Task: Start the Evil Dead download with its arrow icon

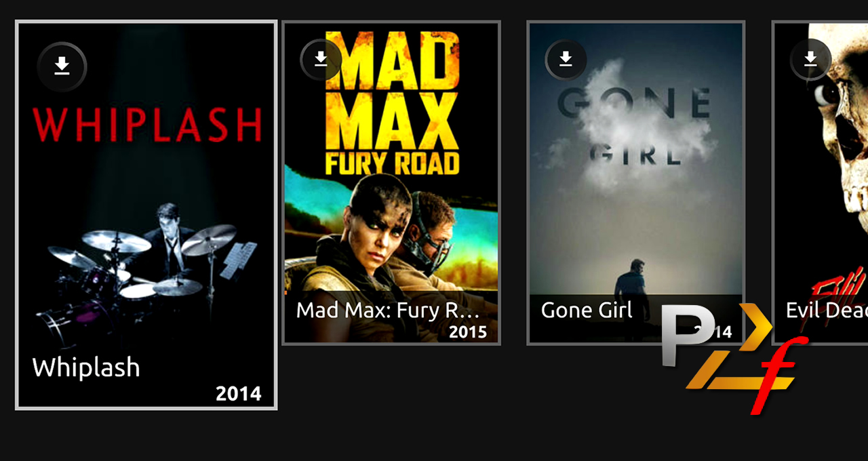Action: pyautogui.click(x=810, y=60)
